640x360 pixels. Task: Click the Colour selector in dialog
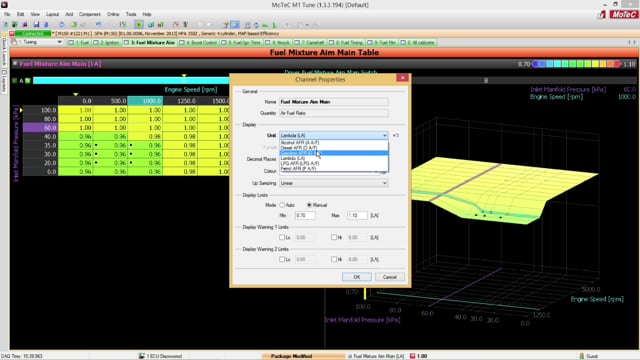pos(333,171)
